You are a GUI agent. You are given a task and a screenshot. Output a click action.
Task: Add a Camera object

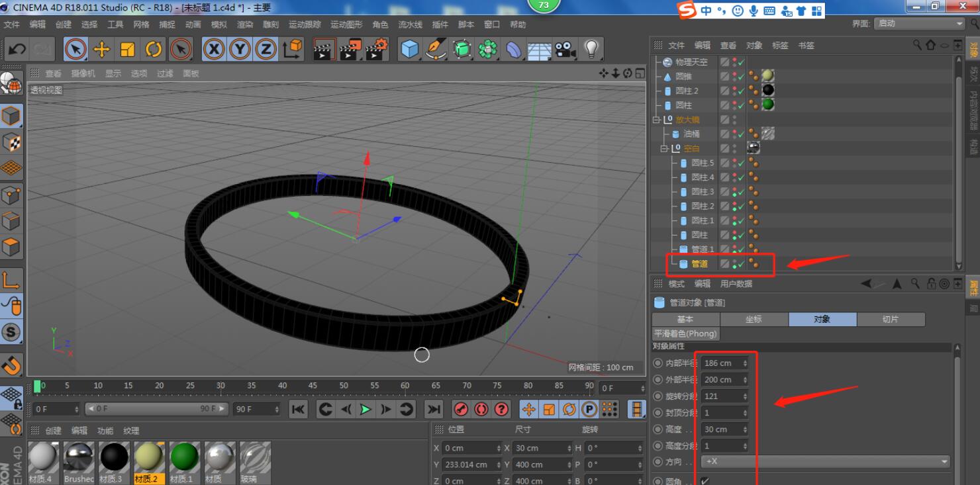[565, 49]
